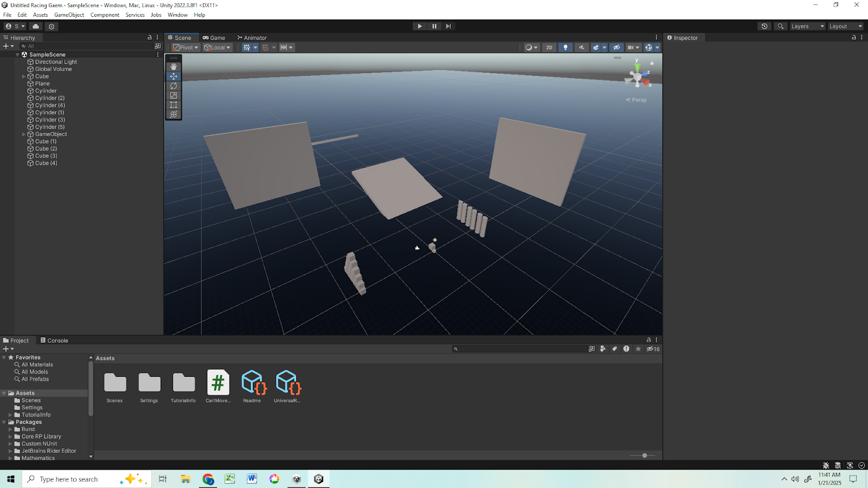Viewport: 868px width, 488px height.
Task: Open the Layout dropdown
Action: tap(845, 26)
